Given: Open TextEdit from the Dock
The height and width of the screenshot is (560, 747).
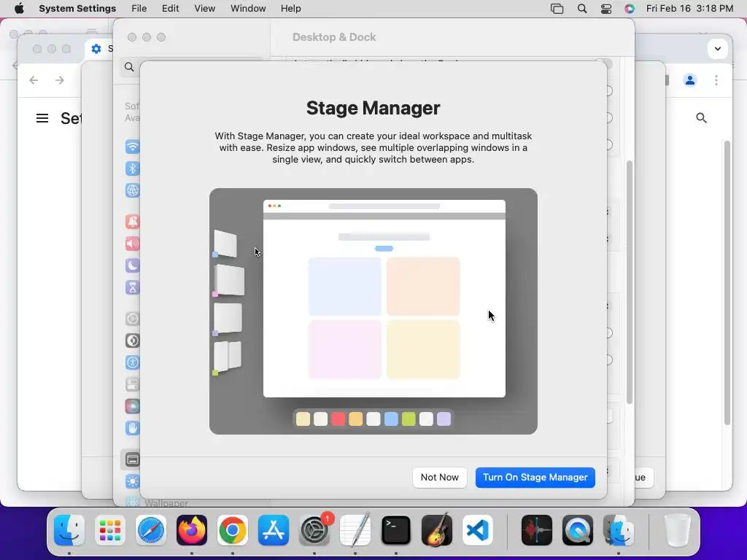Looking at the screenshot, I should [x=355, y=530].
